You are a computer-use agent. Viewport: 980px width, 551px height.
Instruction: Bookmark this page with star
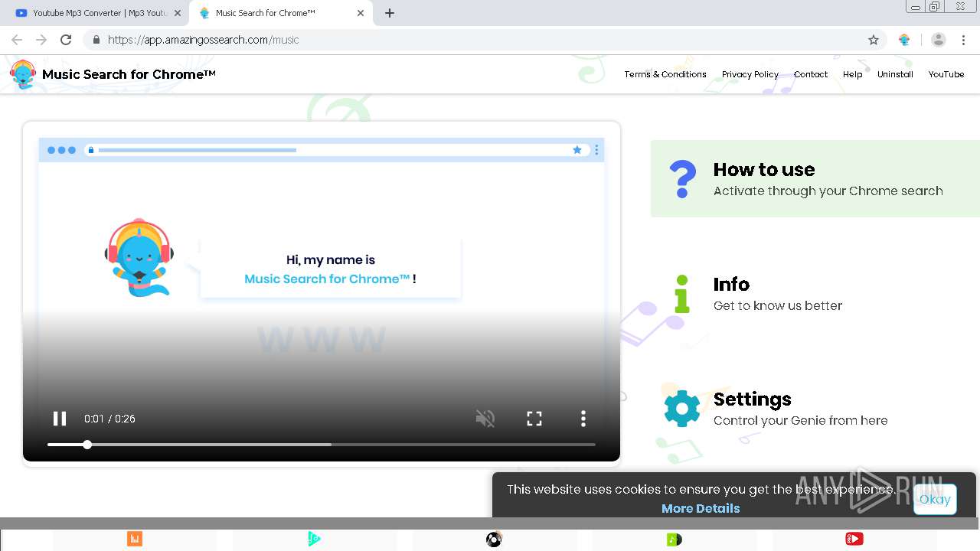click(874, 40)
